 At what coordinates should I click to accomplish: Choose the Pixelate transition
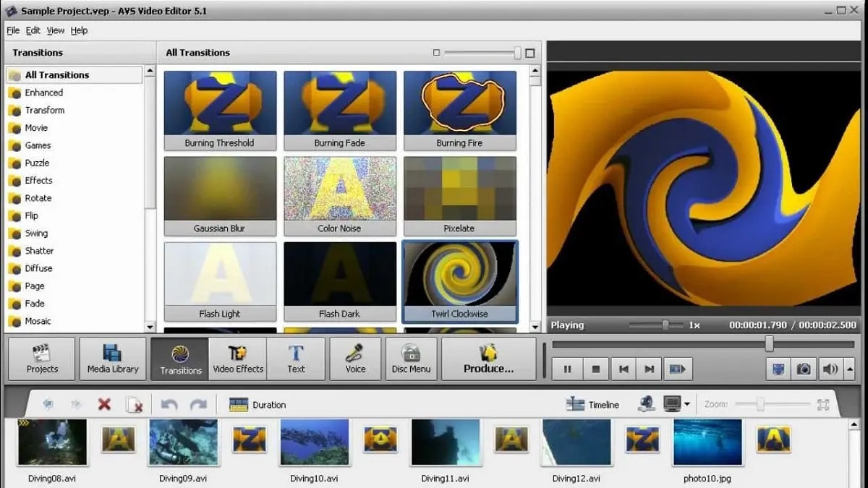point(460,196)
